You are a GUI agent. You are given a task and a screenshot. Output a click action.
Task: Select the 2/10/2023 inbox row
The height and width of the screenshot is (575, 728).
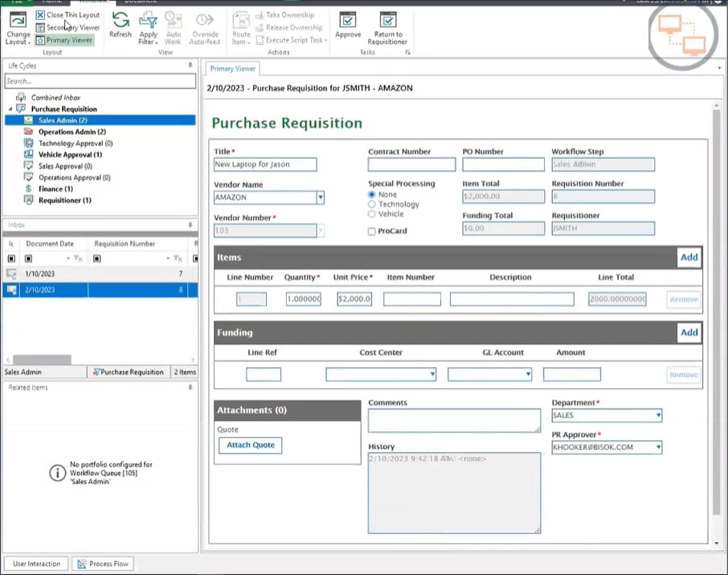pos(100,290)
